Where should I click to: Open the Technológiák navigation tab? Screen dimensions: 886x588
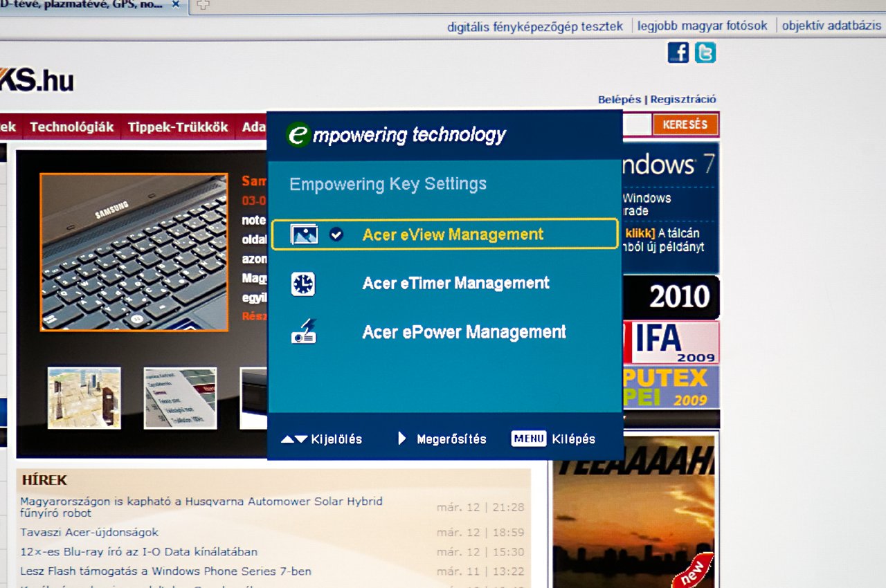(x=72, y=127)
